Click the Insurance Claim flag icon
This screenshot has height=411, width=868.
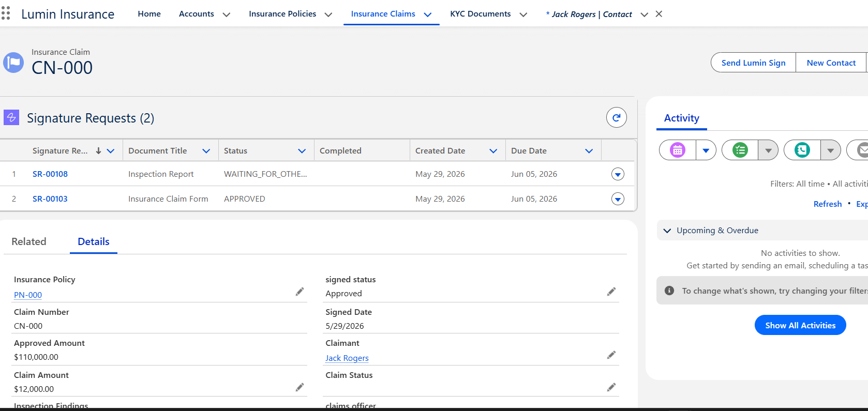click(13, 63)
